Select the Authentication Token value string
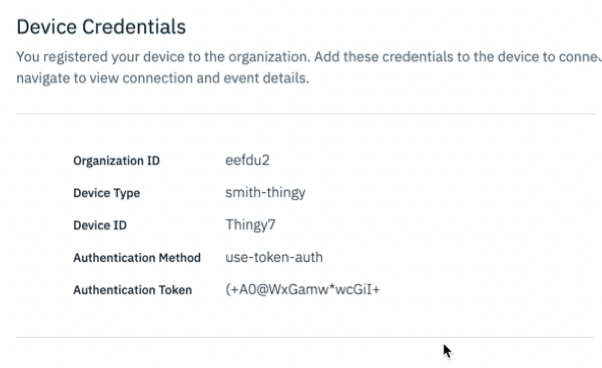This screenshot has height=368, width=602. pyautogui.click(x=303, y=289)
